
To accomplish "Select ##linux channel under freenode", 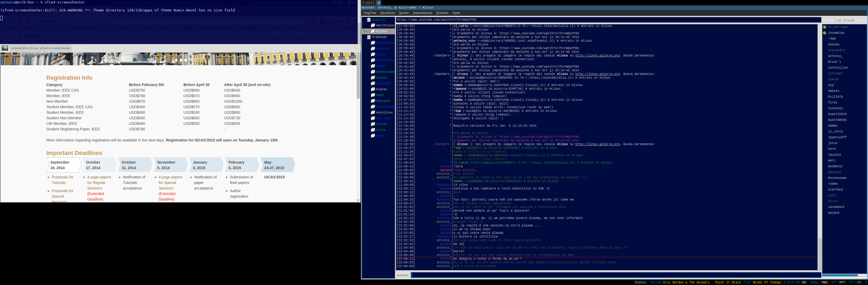I will pos(382,49).
